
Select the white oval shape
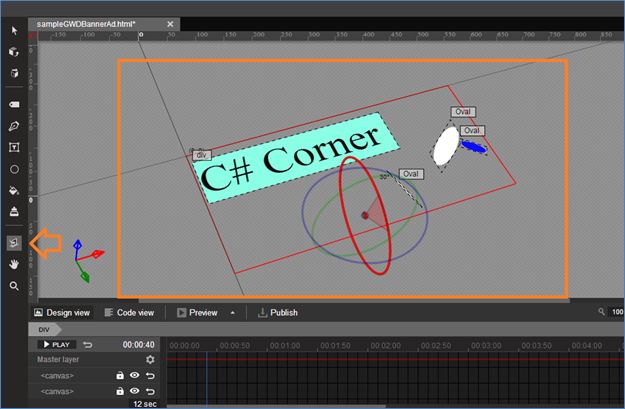446,146
